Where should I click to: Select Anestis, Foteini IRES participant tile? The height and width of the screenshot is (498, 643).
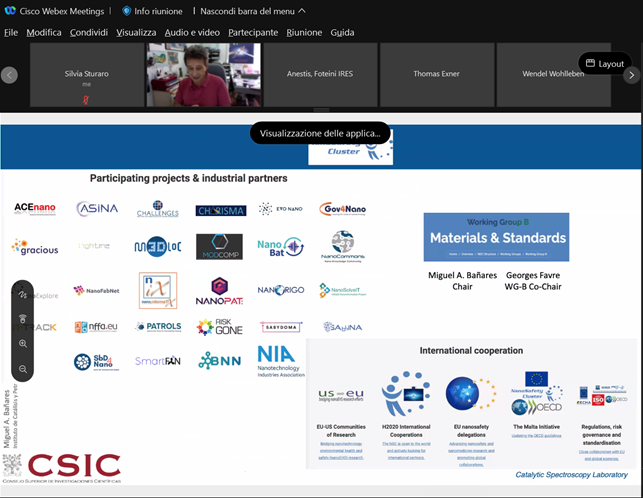(320, 75)
